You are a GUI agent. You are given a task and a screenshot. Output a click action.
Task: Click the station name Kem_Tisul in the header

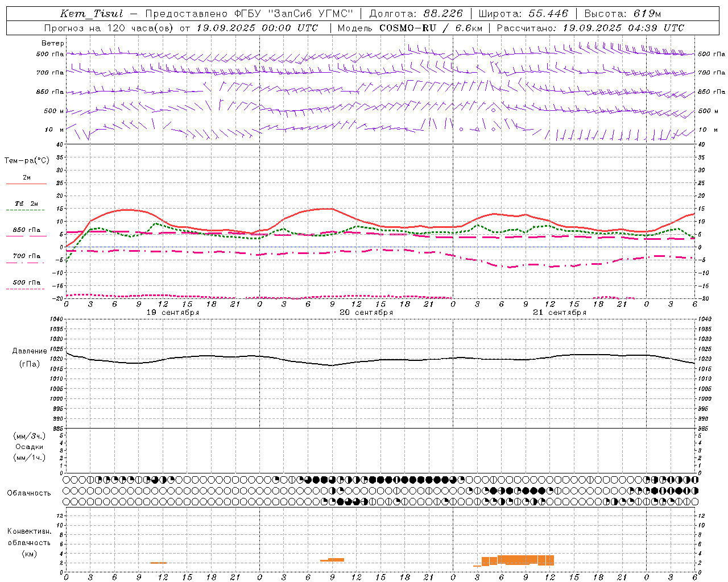pyautogui.click(x=91, y=14)
